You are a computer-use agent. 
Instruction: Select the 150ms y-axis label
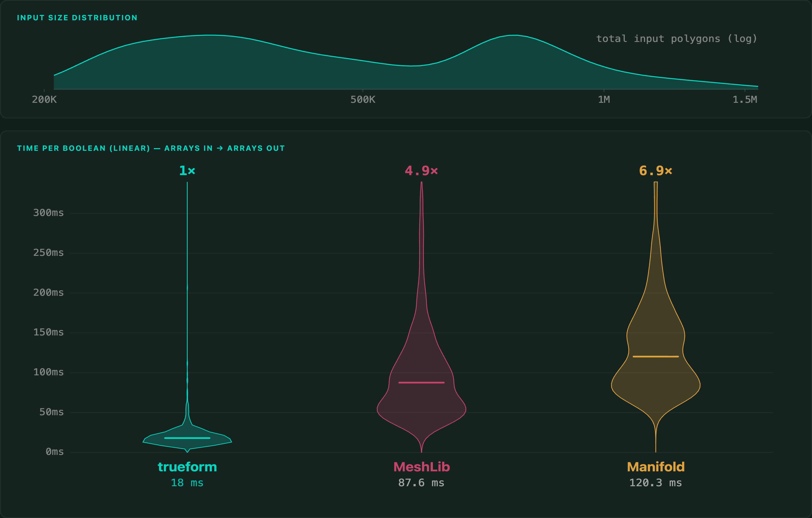coord(48,332)
